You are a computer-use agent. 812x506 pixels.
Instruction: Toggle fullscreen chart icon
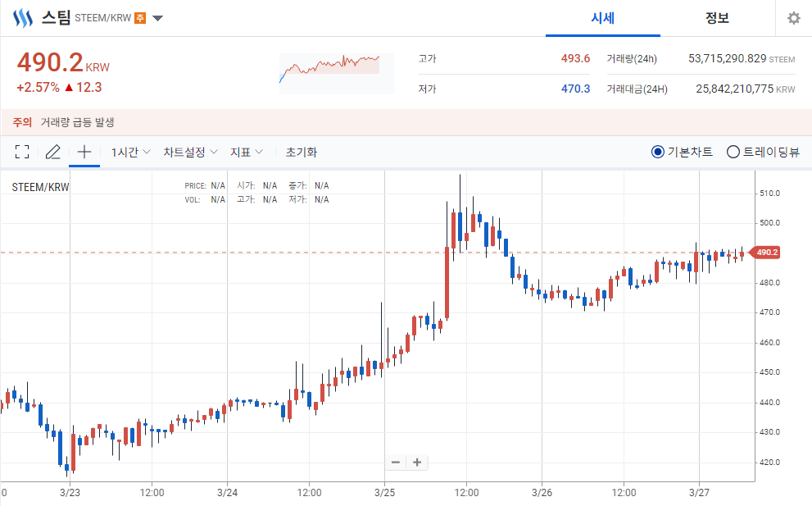click(x=22, y=152)
